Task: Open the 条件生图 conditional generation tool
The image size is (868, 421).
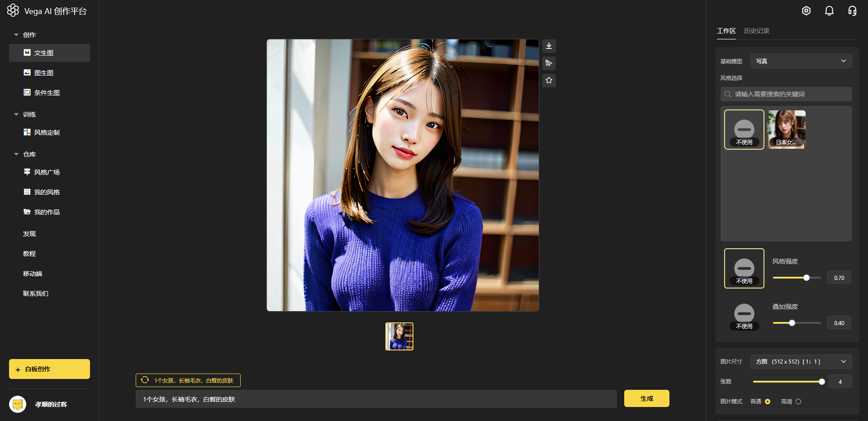Action: [47, 92]
